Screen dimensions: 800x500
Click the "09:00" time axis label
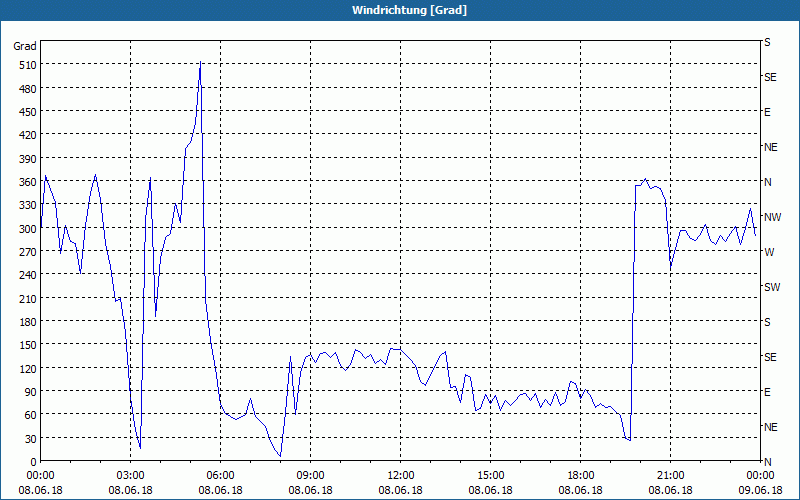click(x=310, y=476)
